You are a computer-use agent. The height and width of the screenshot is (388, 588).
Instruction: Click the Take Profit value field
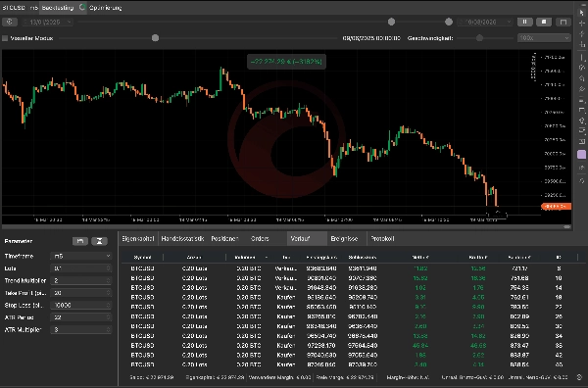81,293
